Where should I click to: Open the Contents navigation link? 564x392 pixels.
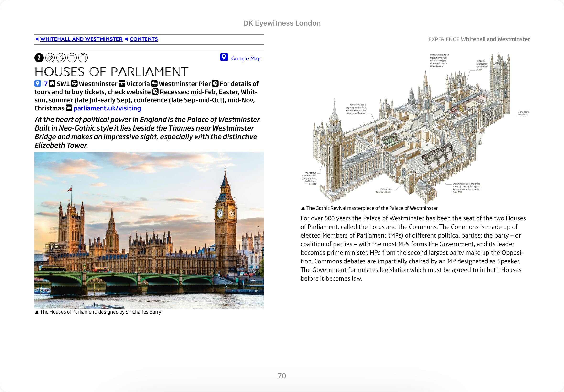(144, 39)
